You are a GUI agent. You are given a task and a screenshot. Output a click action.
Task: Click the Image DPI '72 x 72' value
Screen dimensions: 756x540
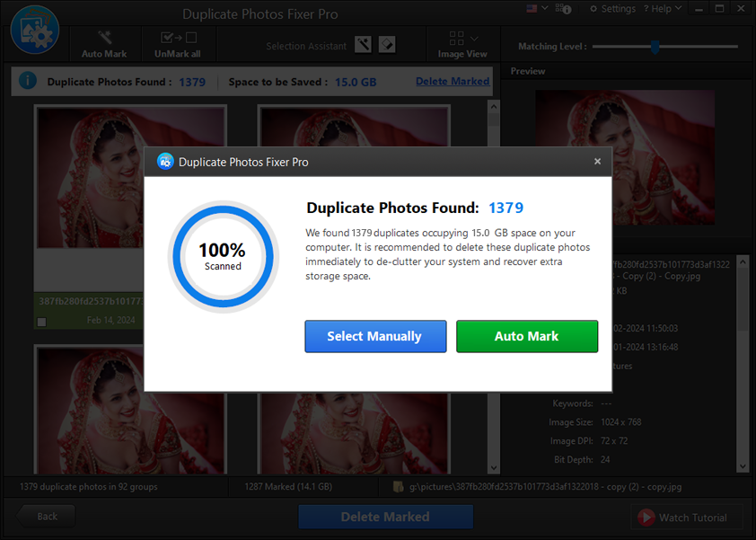click(x=614, y=441)
